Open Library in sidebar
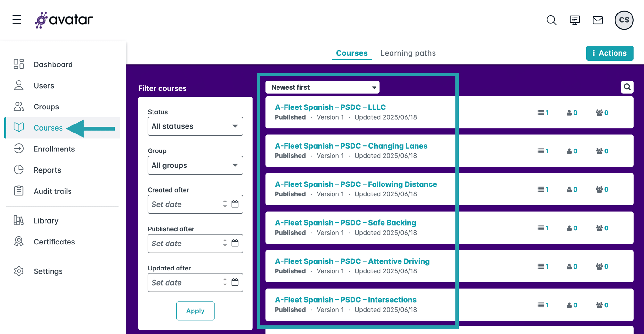The width and height of the screenshot is (644, 334). pos(62,221)
